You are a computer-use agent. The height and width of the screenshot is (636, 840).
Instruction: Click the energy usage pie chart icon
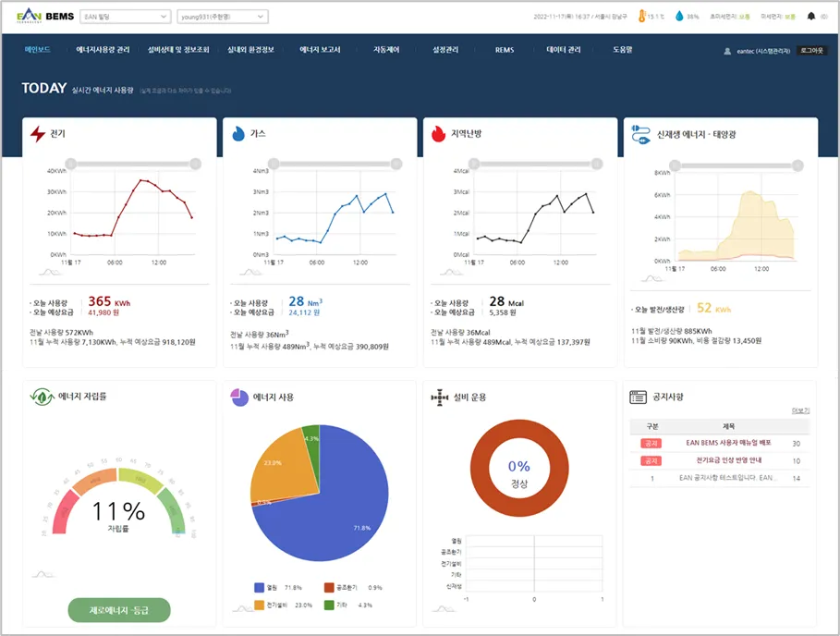pos(239,397)
